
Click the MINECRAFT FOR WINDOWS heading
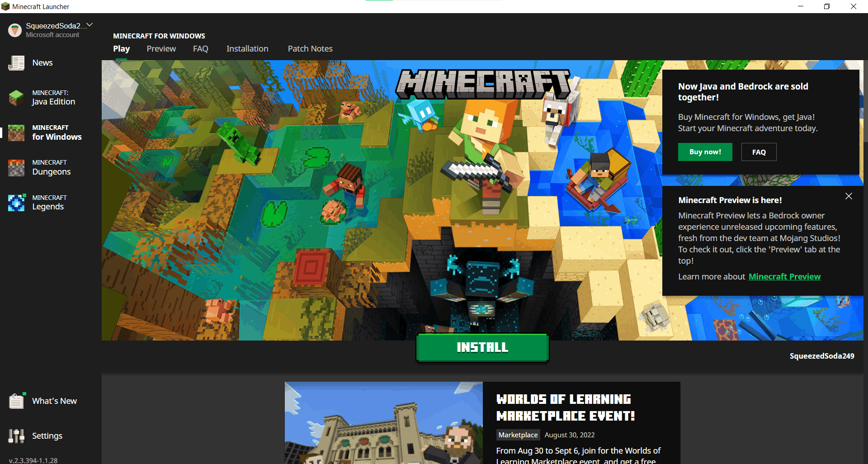click(x=159, y=36)
